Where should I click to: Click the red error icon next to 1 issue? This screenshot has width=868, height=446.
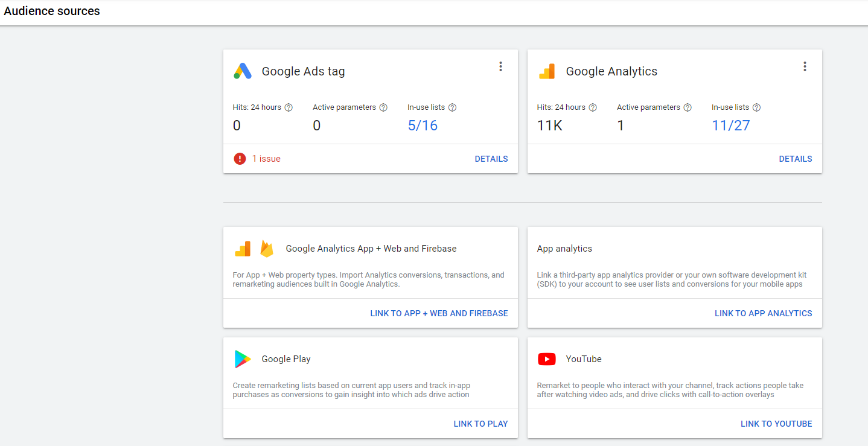[240, 159]
